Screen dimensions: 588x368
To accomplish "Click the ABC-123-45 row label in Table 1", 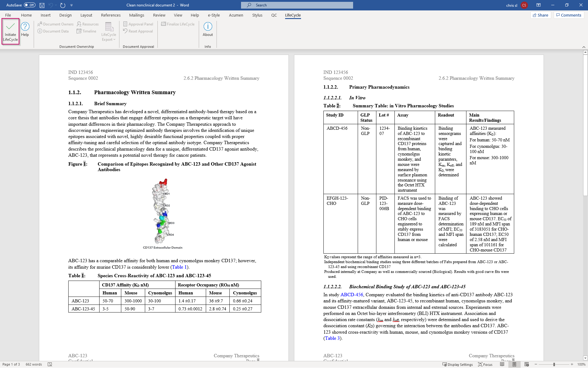I will 83,309.
